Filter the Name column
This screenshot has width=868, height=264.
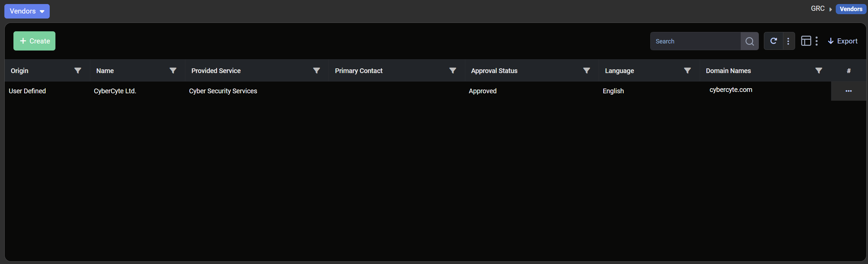pos(173,71)
